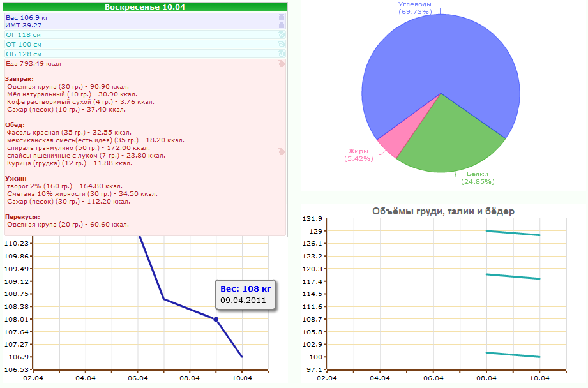This screenshot has height=388, width=588.
Task: Click the weight line bend near 108.6 on 07.04
Action: click(x=164, y=299)
